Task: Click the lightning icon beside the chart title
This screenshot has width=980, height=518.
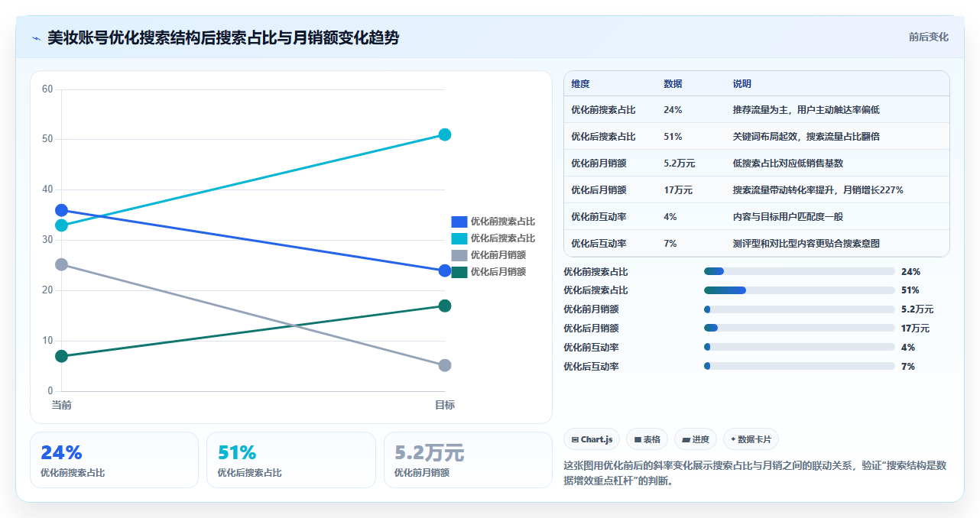Action: point(36,38)
